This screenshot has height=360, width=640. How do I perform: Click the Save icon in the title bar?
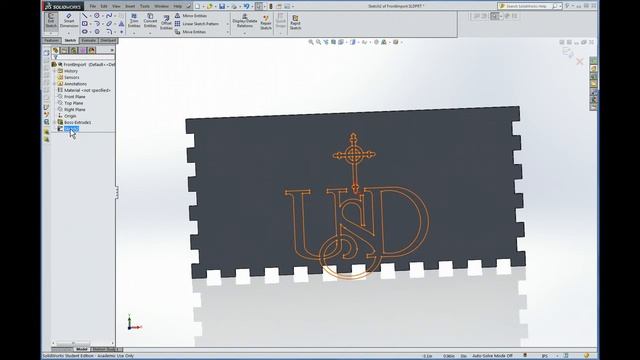point(222,6)
